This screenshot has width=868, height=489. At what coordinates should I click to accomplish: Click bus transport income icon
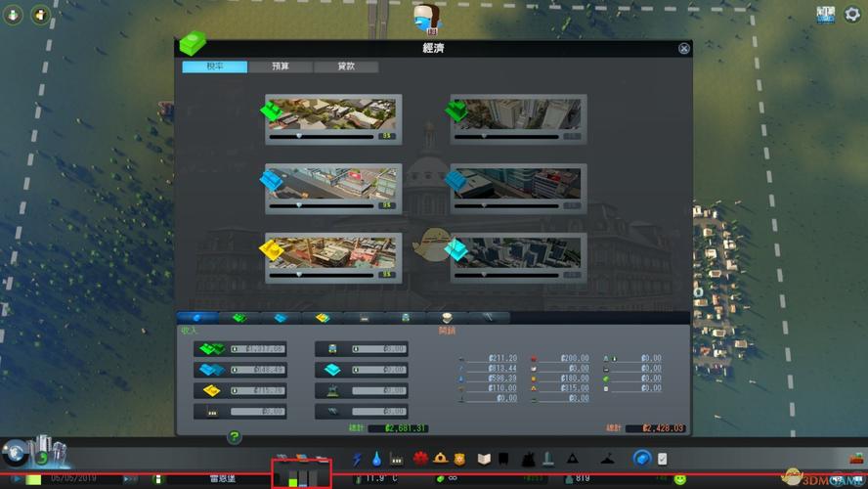tap(332, 349)
